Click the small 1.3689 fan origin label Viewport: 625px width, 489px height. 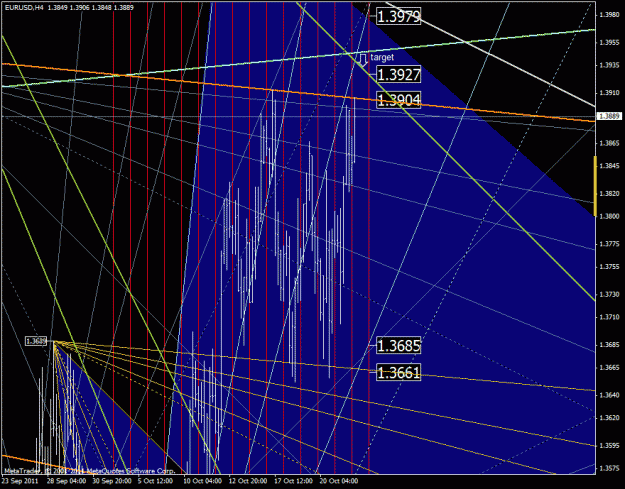[36, 341]
